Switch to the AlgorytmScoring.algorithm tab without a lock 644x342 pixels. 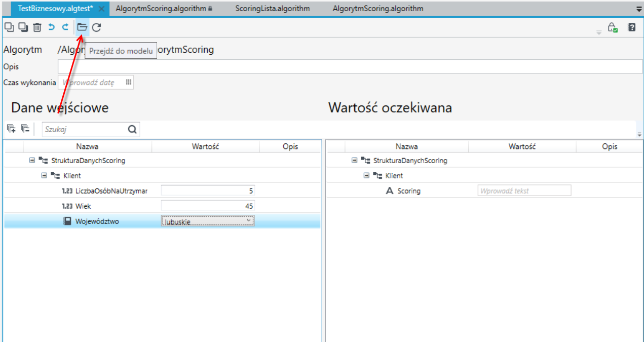tap(378, 9)
